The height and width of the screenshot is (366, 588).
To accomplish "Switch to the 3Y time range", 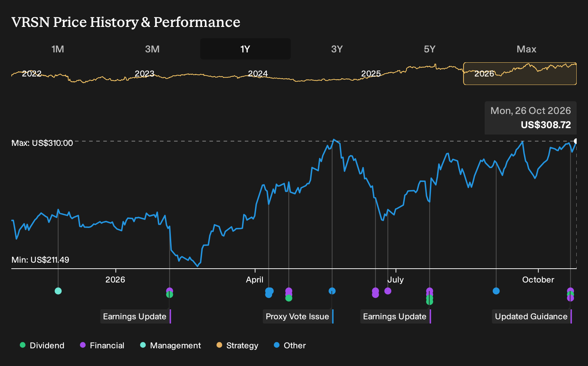I will pos(337,49).
